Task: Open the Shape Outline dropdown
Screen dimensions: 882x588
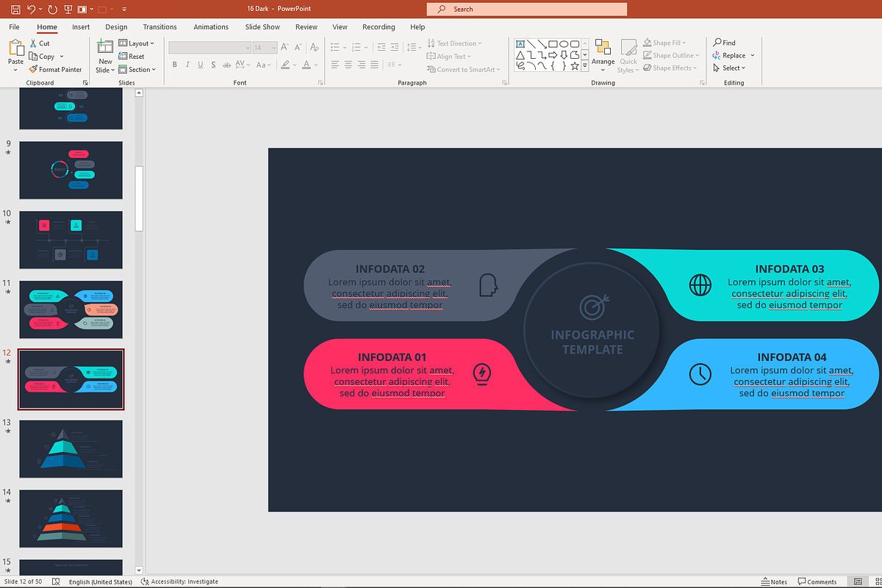Action: pos(670,55)
